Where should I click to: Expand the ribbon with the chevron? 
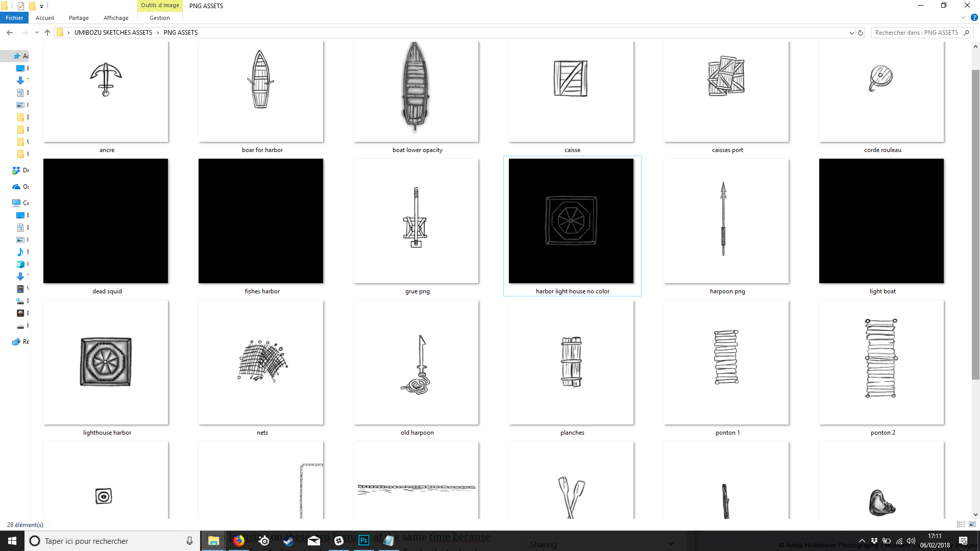click(x=963, y=17)
